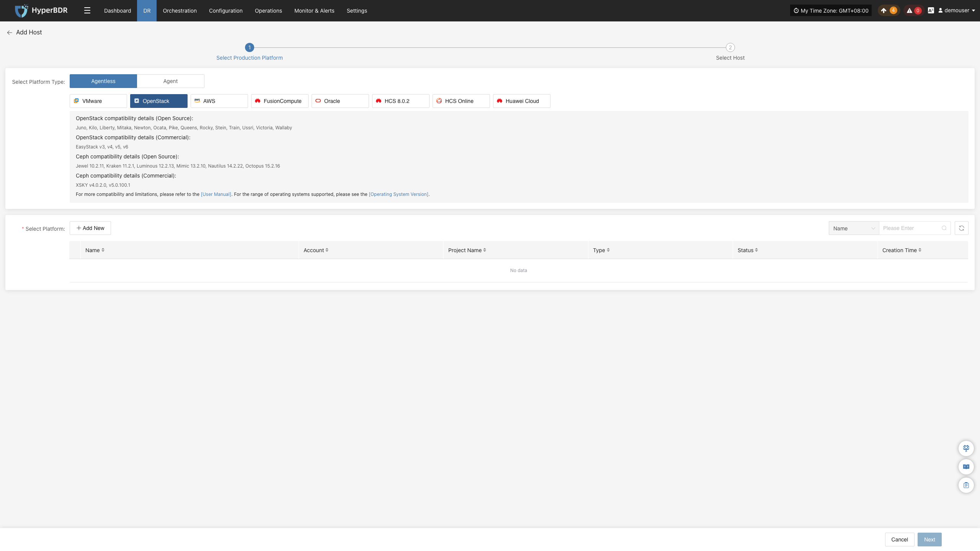This screenshot has height=551, width=980.
Task: Open the documentation book floating icon
Action: [x=966, y=467]
